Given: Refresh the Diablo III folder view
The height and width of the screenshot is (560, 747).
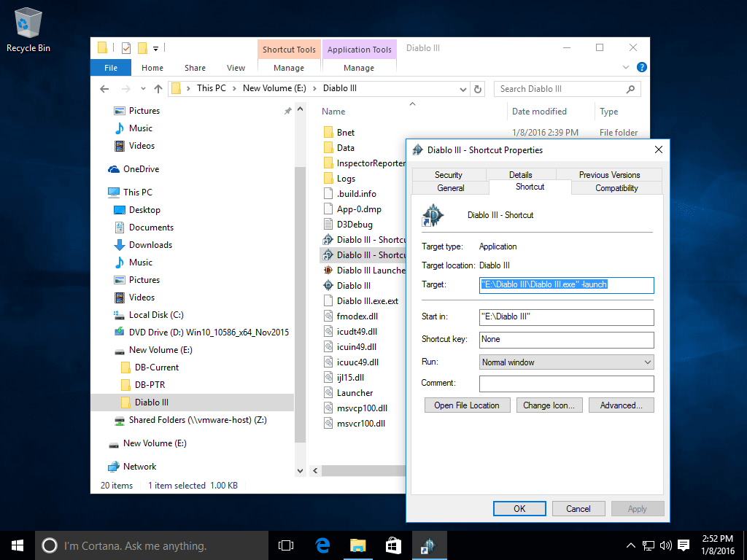Looking at the screenshot, I should 477,89.
